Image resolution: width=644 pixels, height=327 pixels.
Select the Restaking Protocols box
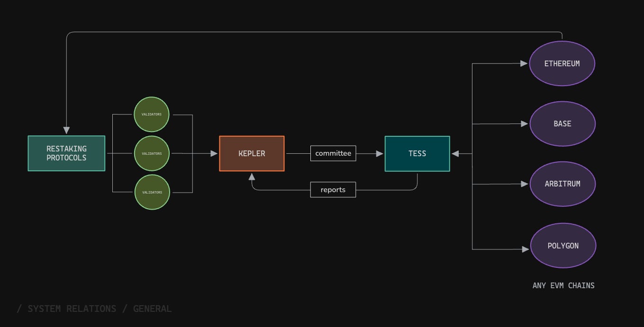[x=66, y=153]
